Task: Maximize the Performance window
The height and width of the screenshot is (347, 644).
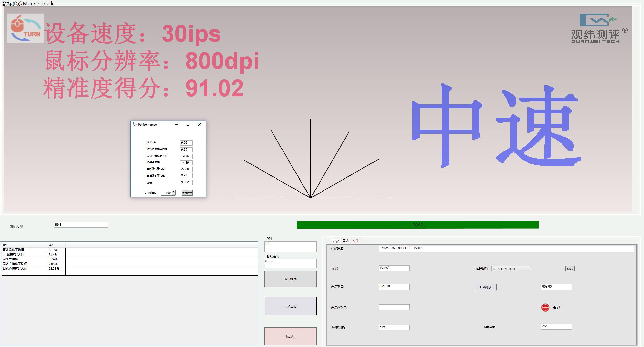Action: (188, 124)
